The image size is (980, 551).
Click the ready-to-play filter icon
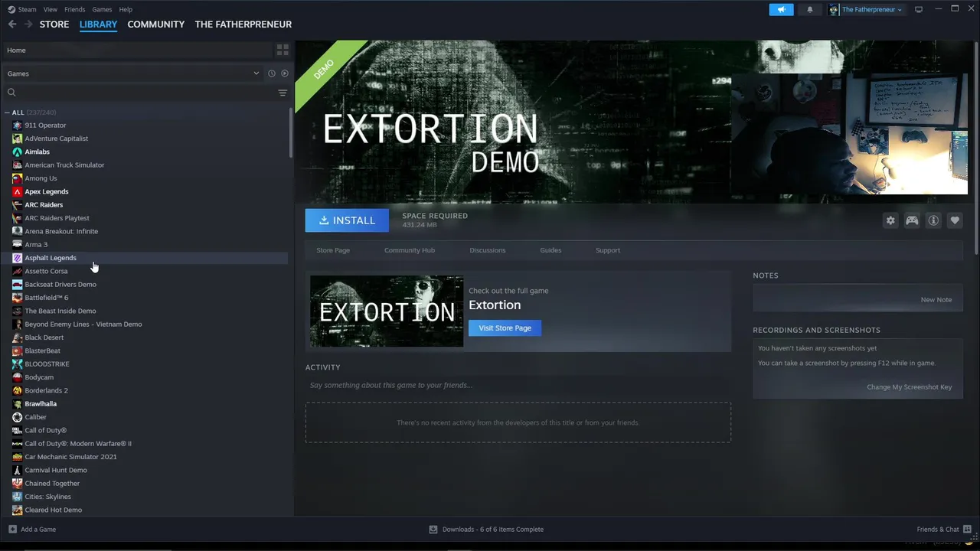[x=285, y=73]
